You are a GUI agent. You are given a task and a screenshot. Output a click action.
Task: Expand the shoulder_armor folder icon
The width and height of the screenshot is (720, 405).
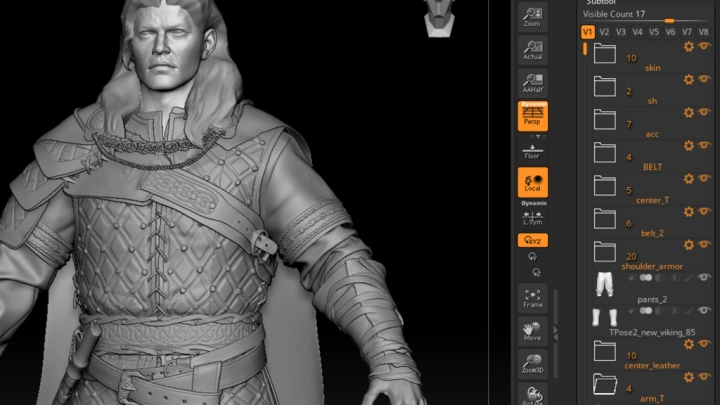tap(605, 252)
